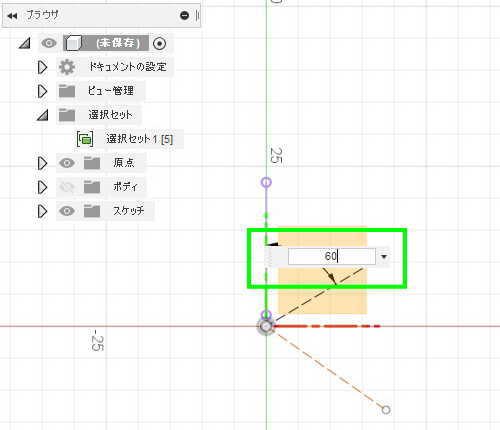Expand the ドキュメントの設定 node

coord(42,67)
